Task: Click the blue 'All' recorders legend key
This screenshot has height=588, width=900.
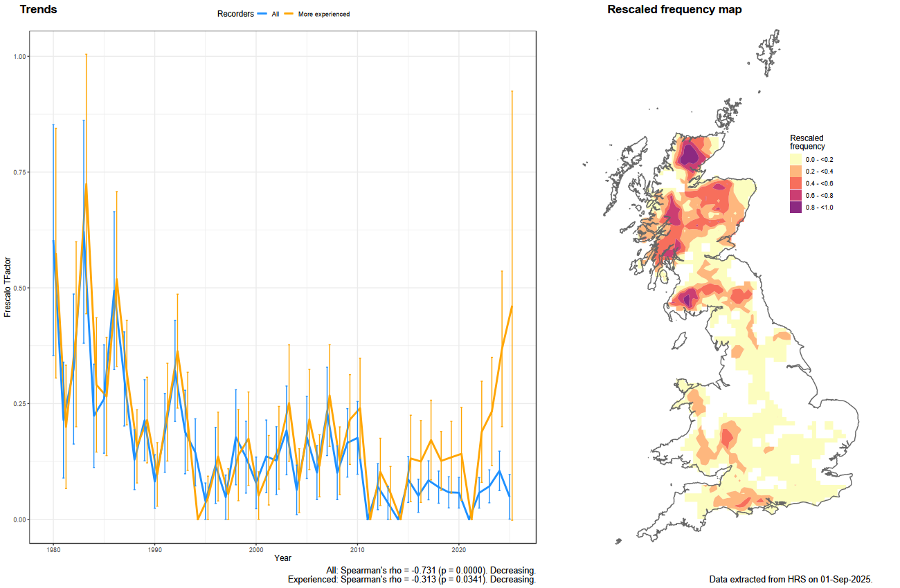Action: (262, 14)
